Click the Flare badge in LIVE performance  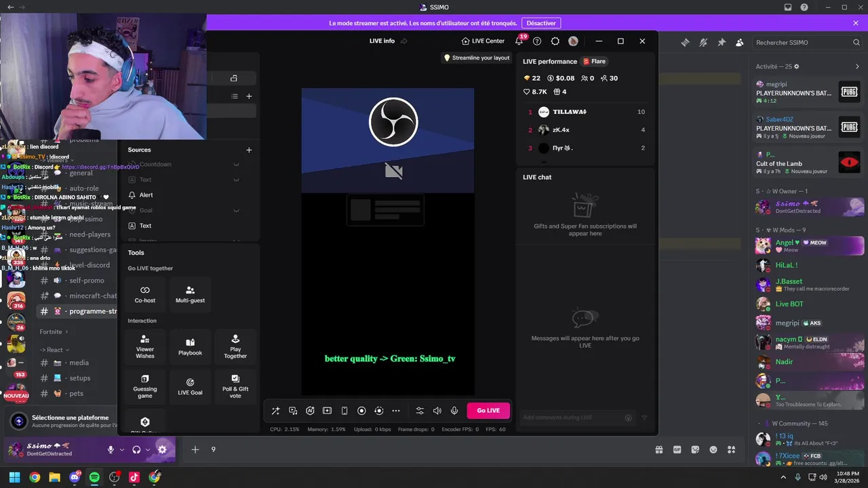coord(595,62)
